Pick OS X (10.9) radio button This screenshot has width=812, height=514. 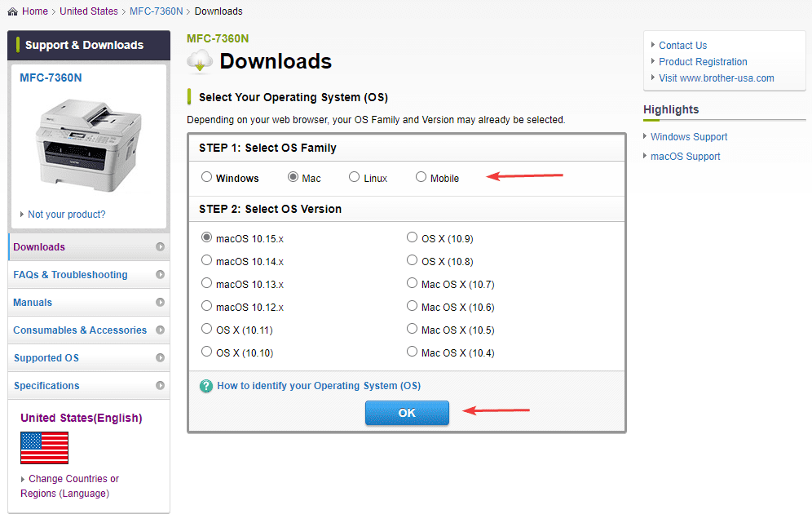pyautogui.click(x=413, y=238)
